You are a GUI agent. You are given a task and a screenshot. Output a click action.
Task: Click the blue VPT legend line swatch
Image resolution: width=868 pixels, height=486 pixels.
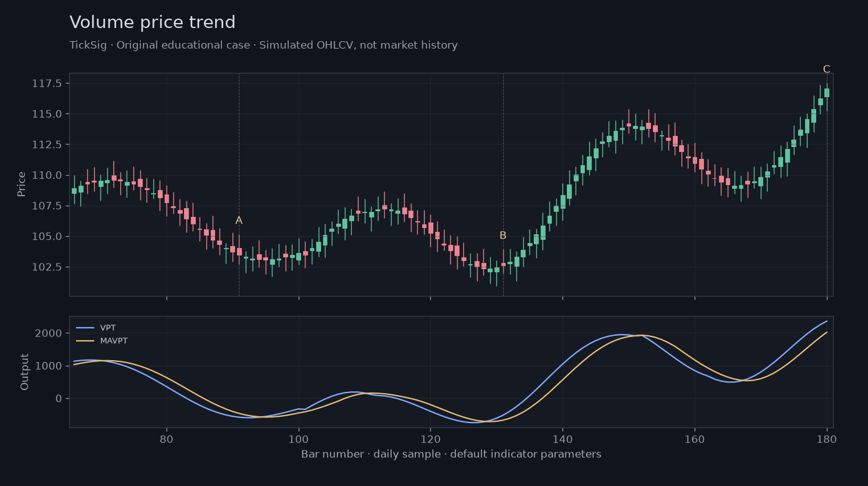[85, 328]
